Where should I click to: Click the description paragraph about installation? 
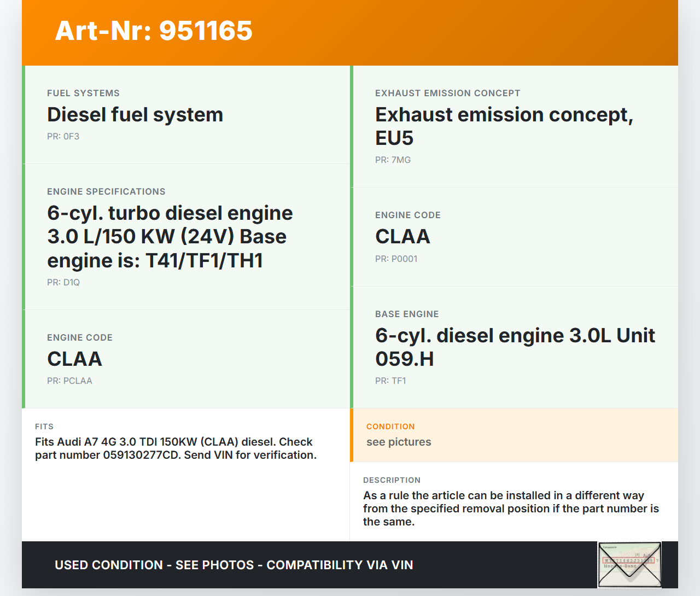click(511, 509)
